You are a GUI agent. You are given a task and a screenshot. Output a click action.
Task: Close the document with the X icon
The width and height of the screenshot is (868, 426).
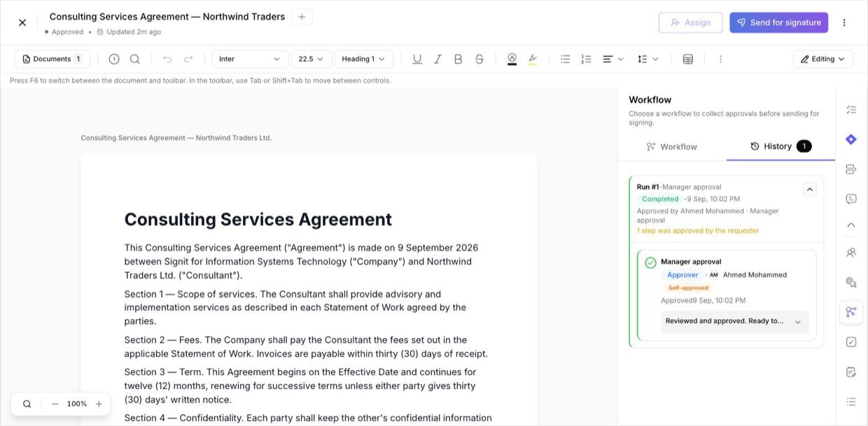[22, 22]
